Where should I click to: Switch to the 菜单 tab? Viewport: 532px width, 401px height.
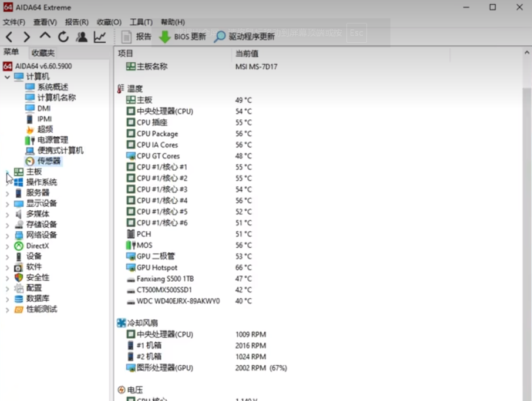(x=11, y=52)
